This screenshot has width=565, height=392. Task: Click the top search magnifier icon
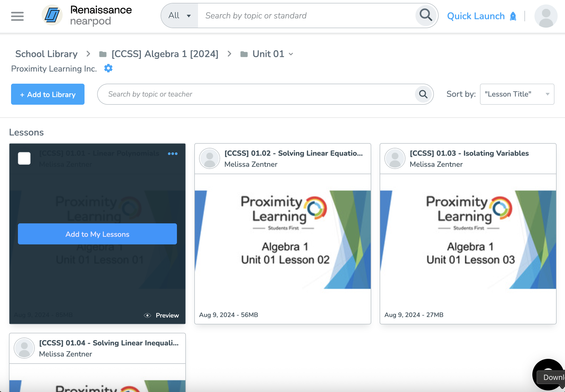click(x=426, y=15)
